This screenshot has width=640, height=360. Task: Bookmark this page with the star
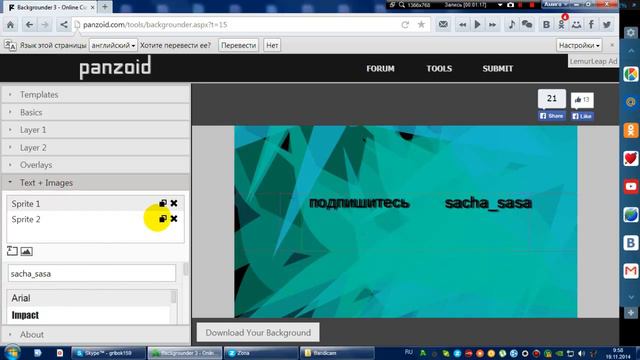click(x=421, y=25)
